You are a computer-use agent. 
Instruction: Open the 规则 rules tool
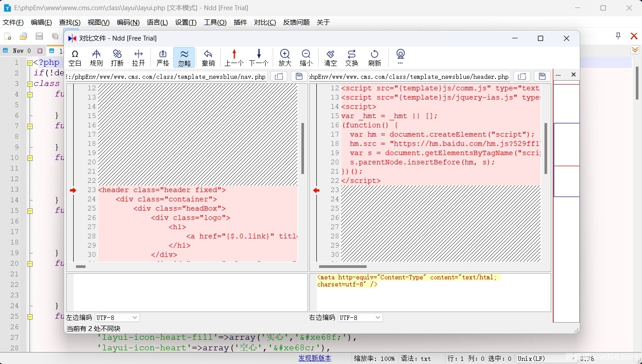pyautogui.click(x=96, y=58)
